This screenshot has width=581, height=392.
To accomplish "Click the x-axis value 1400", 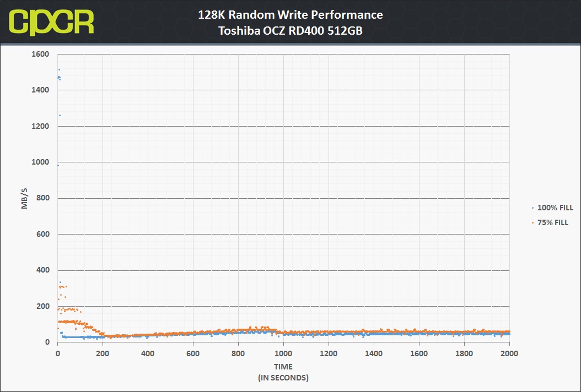I will pos(374,353).
